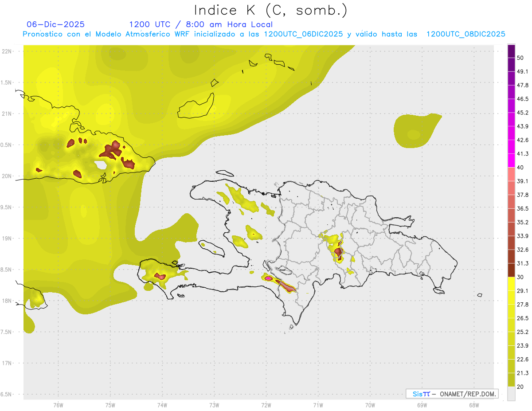Click the "68W" longitude label

[473, 405]
